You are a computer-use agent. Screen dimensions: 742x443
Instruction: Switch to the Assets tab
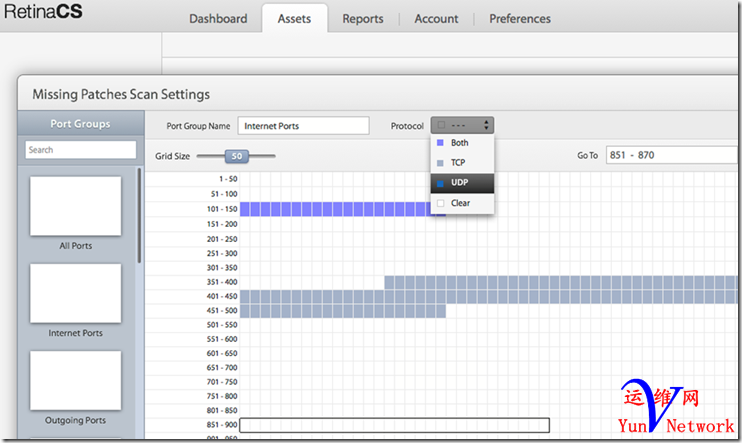[294, 19]
